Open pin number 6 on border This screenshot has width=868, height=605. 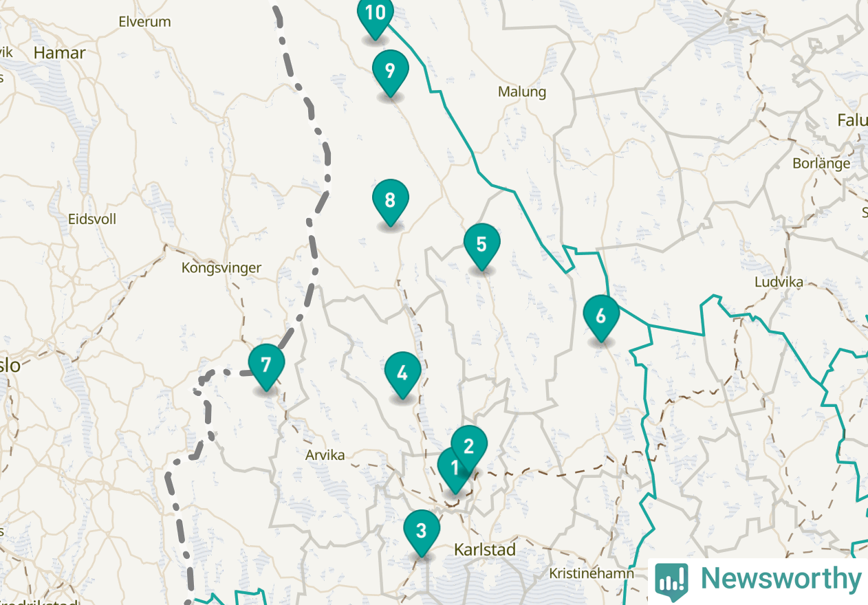coord(601,317)
